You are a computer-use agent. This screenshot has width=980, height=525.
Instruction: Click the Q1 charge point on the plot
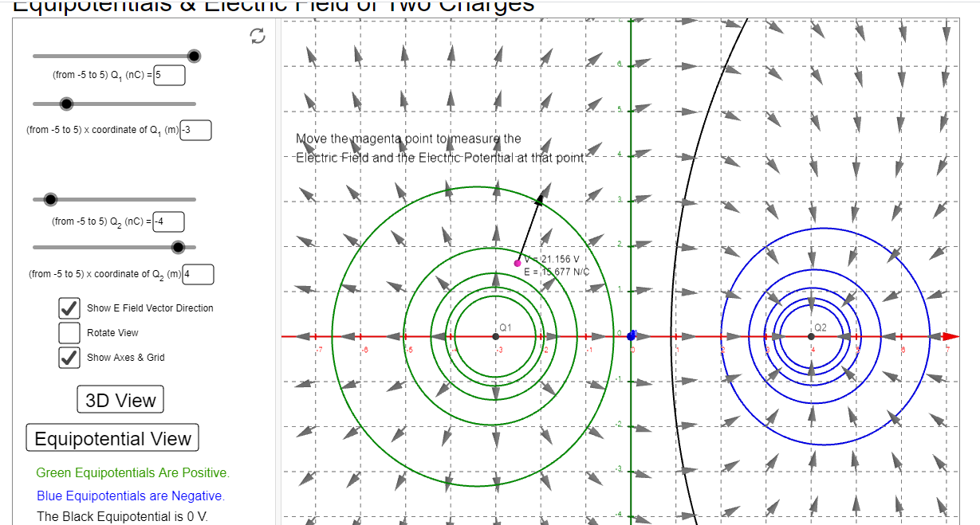point(494,336)
